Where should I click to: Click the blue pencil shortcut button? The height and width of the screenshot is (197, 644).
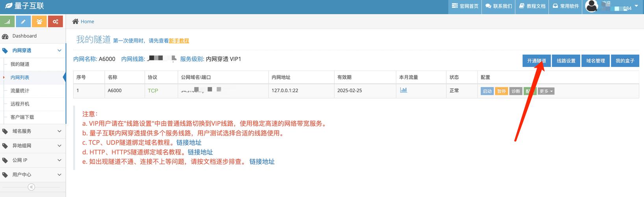pos(23,22)
